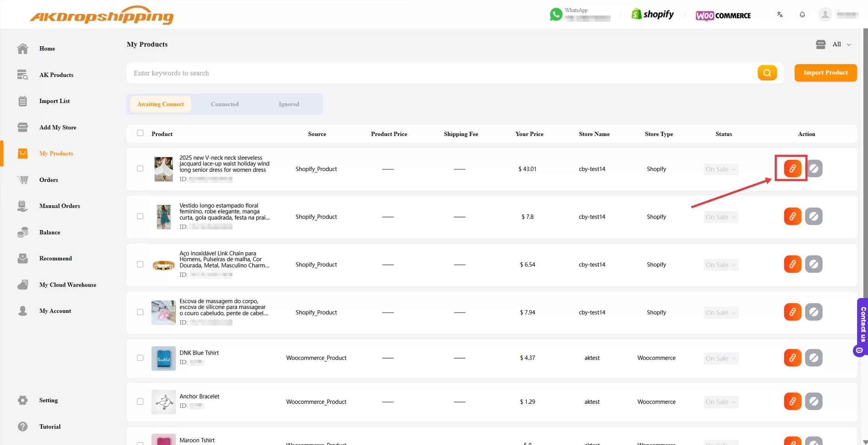This screenshot has width=868, height=445.
Task: Open the Ignored tab
Action: 289,104
